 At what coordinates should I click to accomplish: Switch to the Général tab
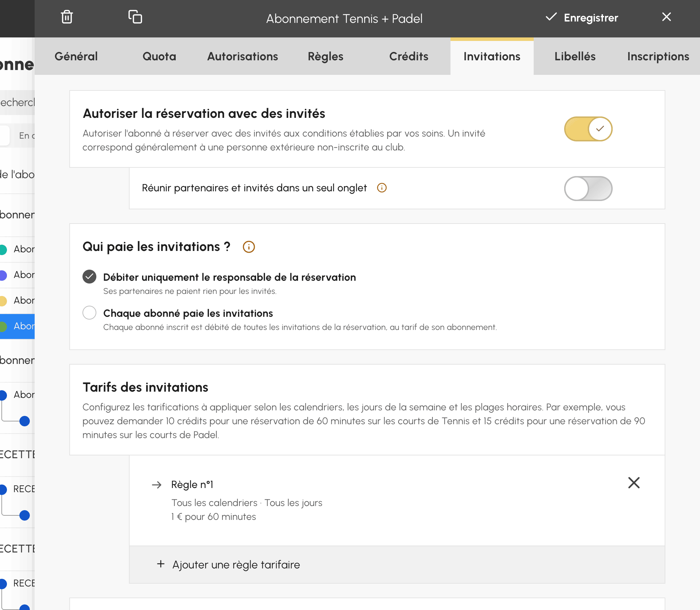[x=76, y=56]
